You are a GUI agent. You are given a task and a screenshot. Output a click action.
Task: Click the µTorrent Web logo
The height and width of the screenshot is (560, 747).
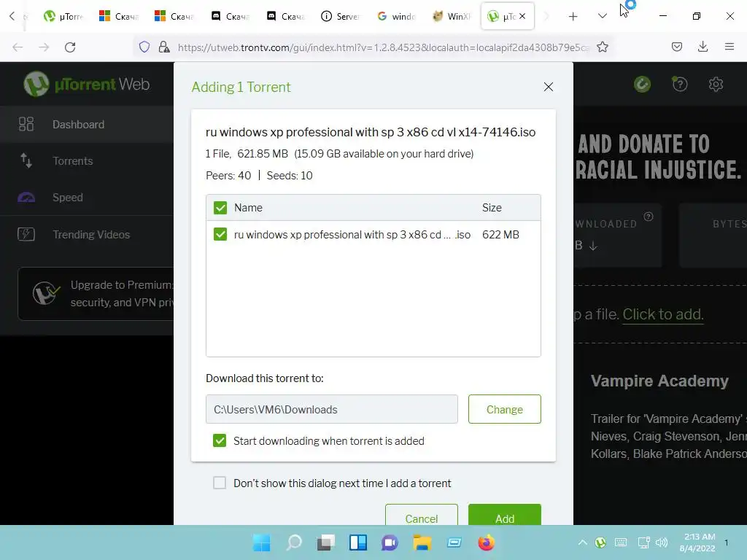(x=87, y=85)
